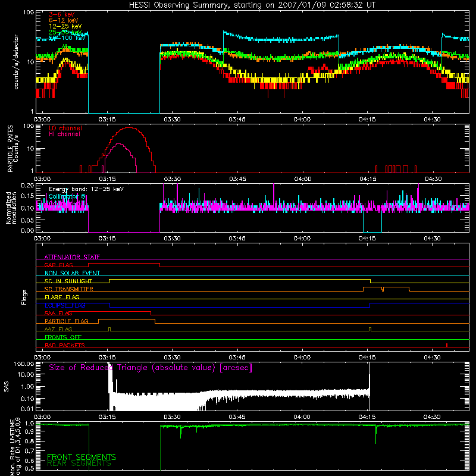Click the green '25-50 keV' legend entry

click(65, 32)
